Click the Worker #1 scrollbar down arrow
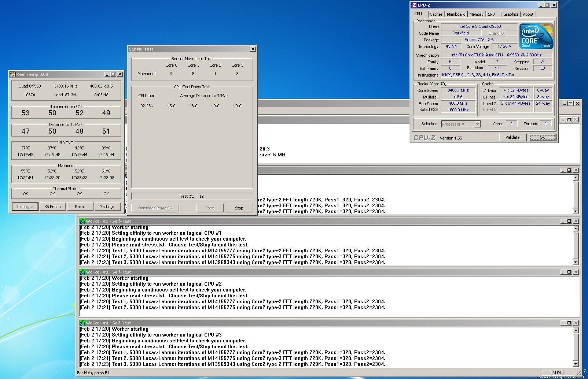This screenshot has width=588, height=379. pos(576,211)
